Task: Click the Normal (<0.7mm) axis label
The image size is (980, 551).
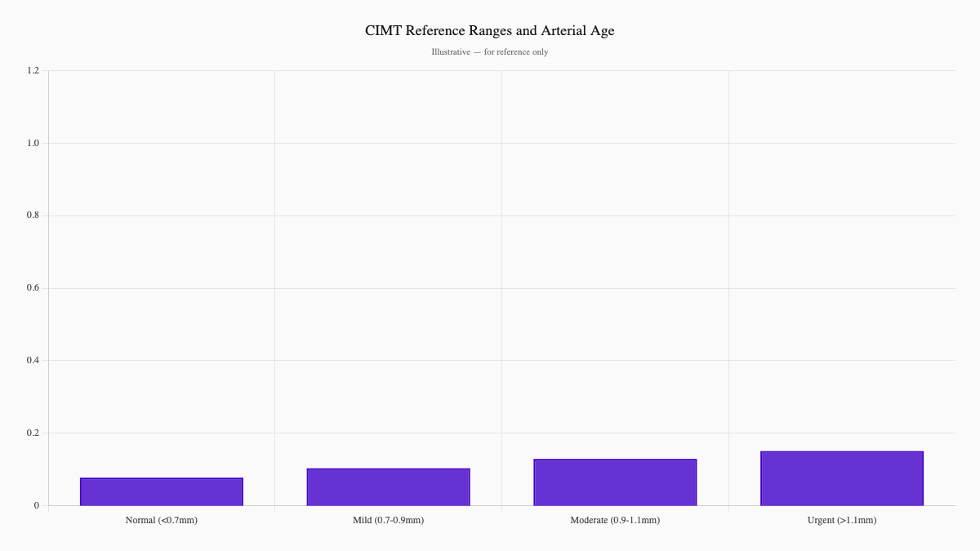Action: coord(161,520)
